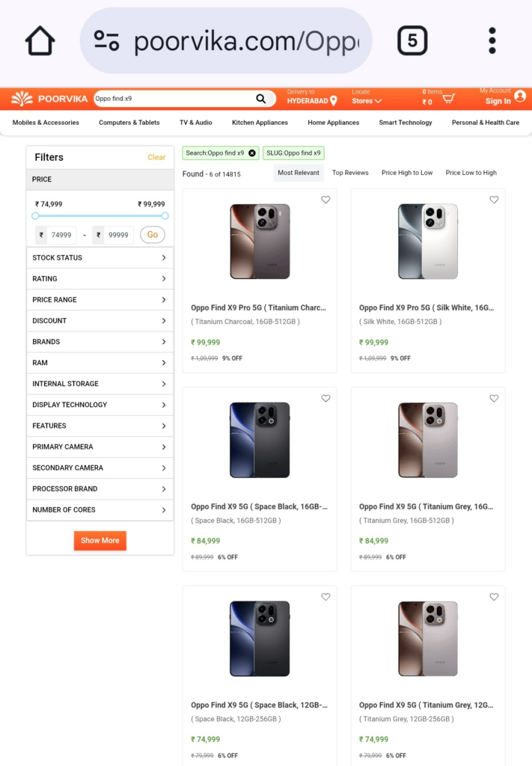Viewport: 532px width, 766px height.
Task: Clear all applied filters
Action: click(156, 157)
